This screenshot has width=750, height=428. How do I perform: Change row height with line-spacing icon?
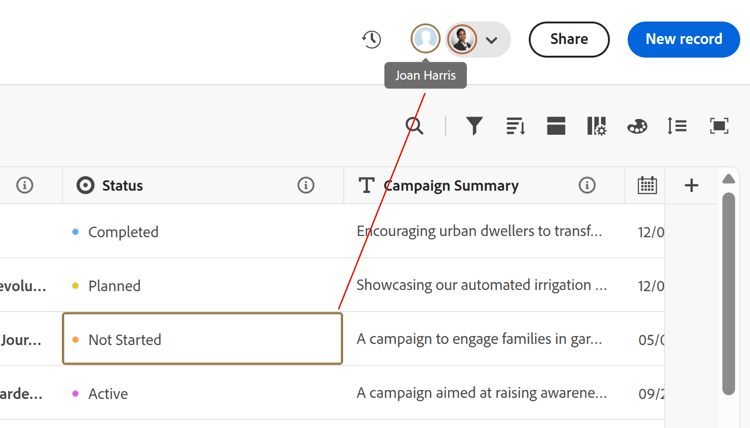click(677, 125)
